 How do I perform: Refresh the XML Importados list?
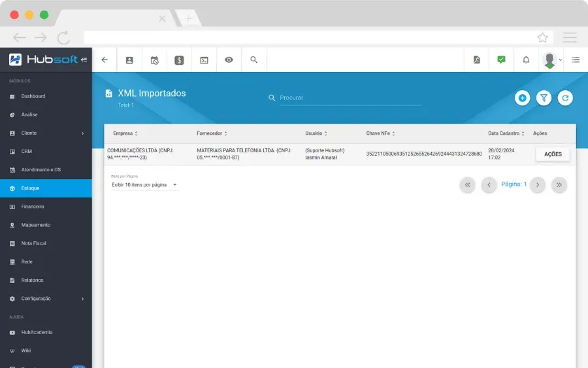tap(565, 98)
